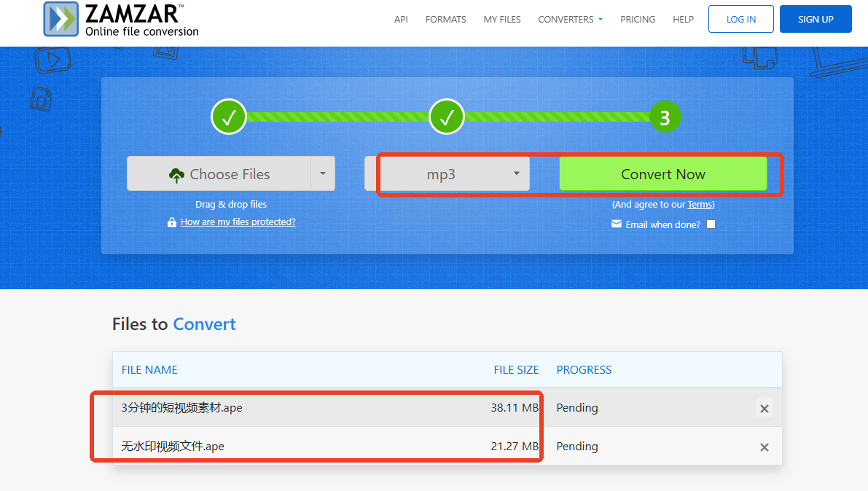This screenshot has height=491, width=868.
Task: Click the PROGRESS column header
Action: pos(584,370)
